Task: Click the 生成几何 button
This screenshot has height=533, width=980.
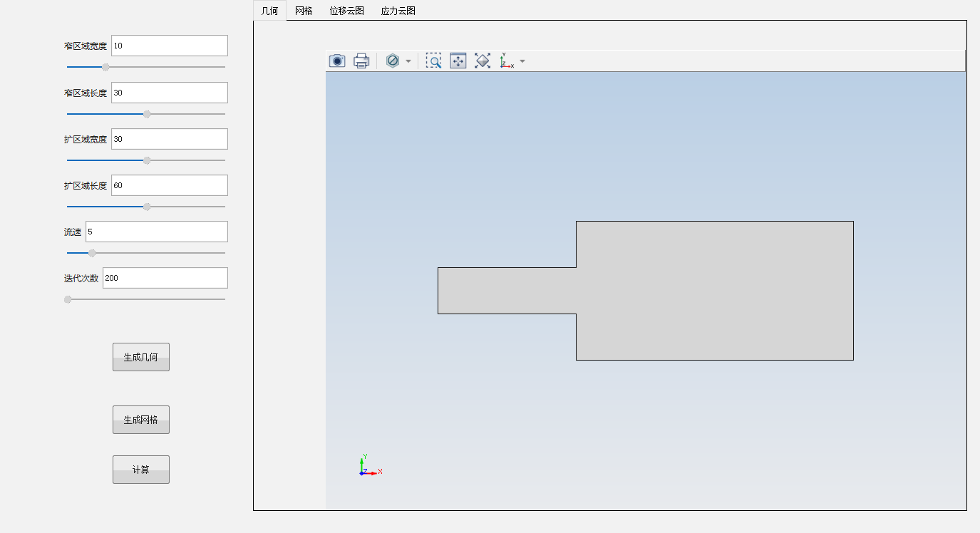Action: [x=141, y=357]
